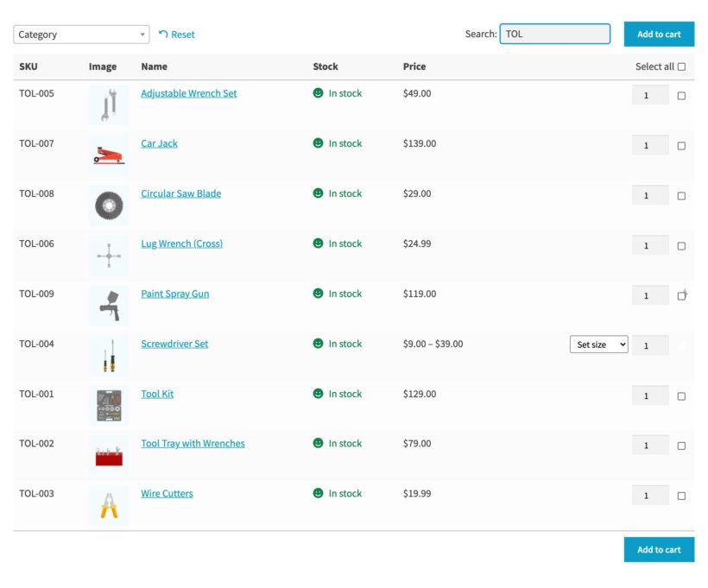This screenshot has height=588, width=708.
Task: Click the Image column header
Action: pos(103,66)
